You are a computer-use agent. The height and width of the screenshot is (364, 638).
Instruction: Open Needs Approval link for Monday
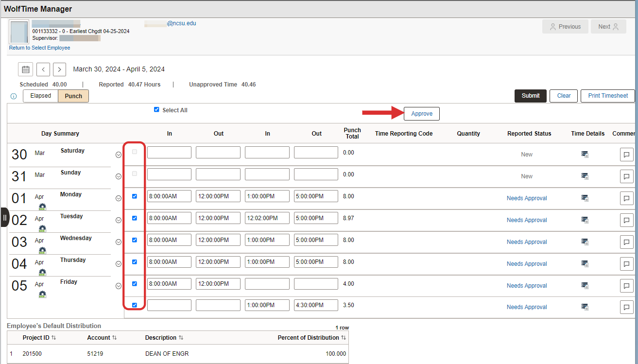coord(527,198)
